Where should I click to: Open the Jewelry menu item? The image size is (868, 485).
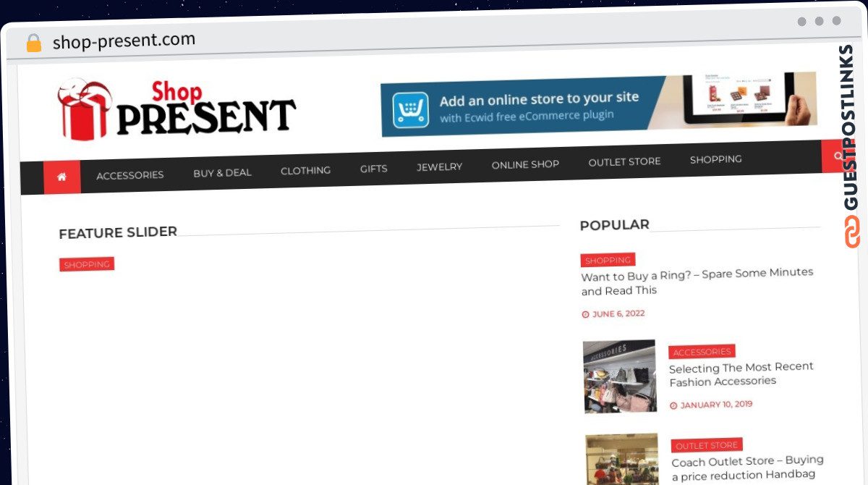[439, 166]
